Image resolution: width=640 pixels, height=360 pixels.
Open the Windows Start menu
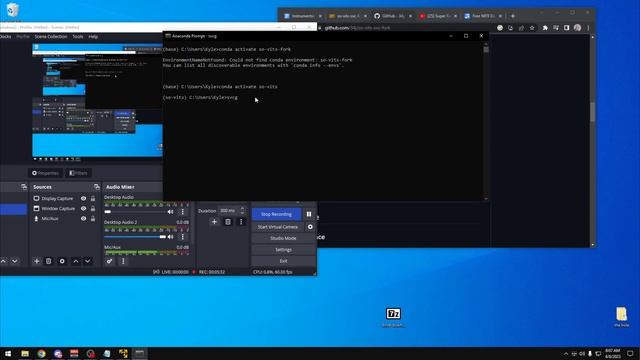tap(8, 353)
